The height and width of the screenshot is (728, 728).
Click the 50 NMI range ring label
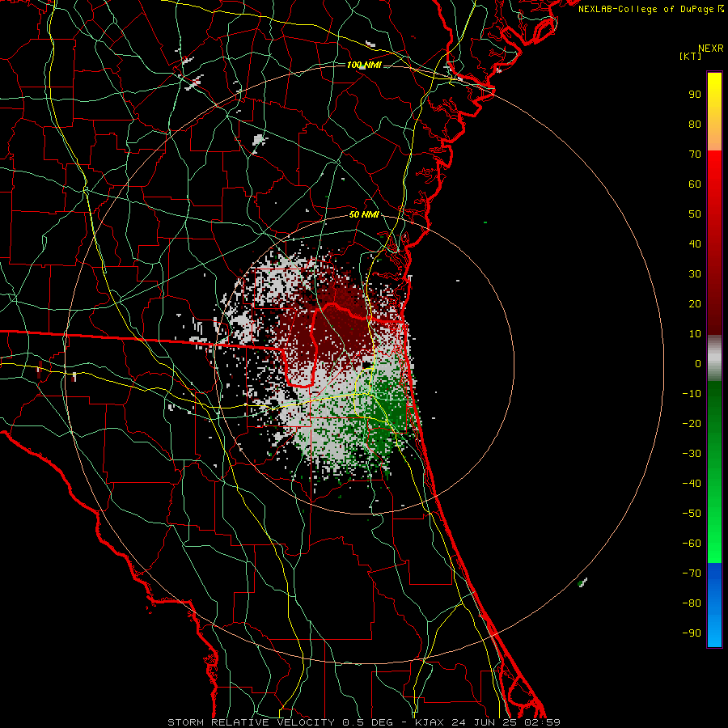coord(364,214)
